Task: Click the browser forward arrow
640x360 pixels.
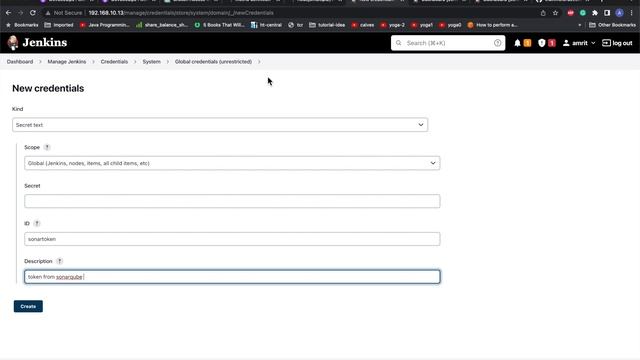Action: click(x=21, y=13)
